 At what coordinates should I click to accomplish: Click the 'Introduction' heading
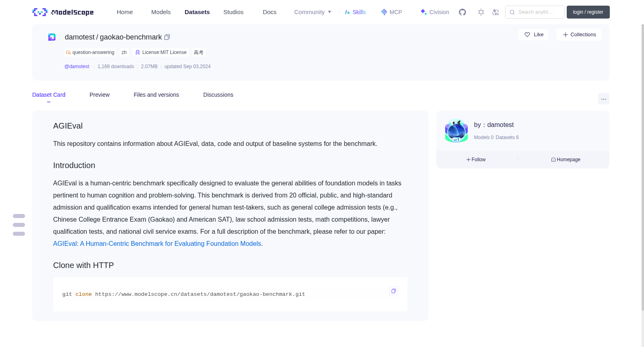click(74, 165)
